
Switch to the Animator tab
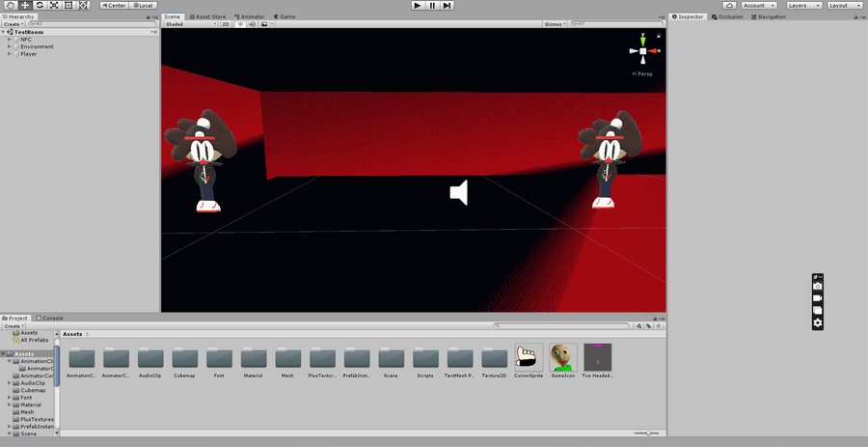tap(249, 16)
